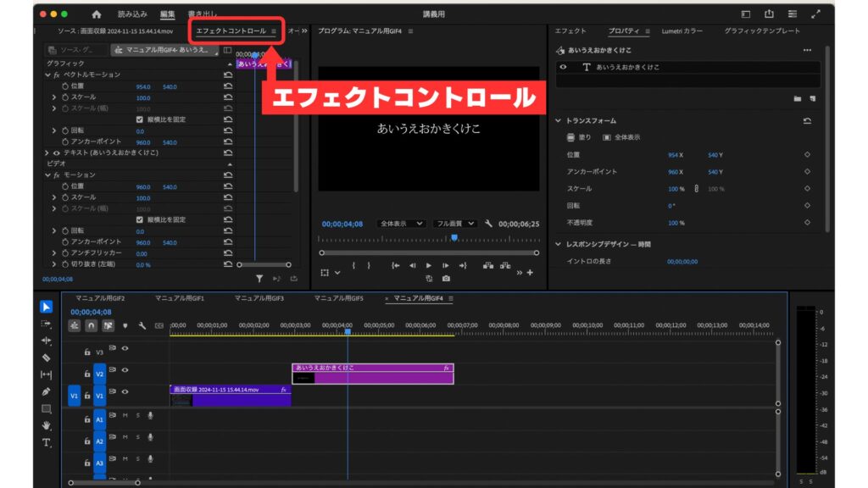868x488 pixels.
Task: Toggle the scale link in Properties
Action: tap(696, 189)
